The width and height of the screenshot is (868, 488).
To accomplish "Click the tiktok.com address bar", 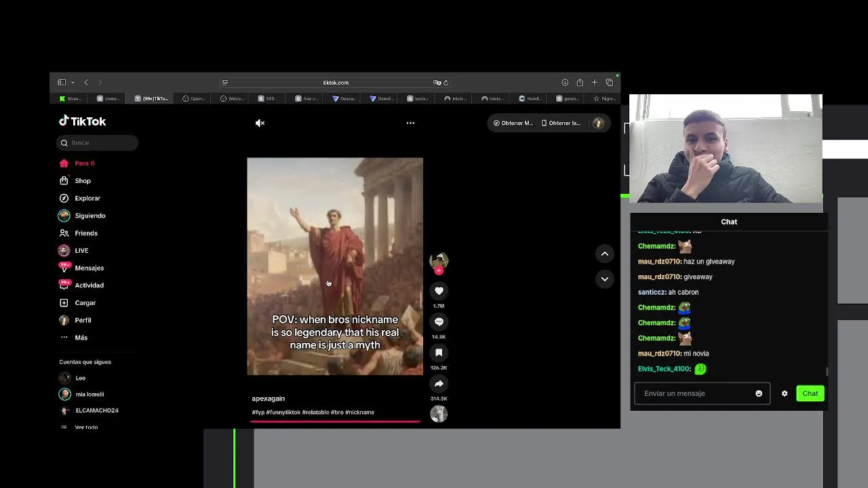I will 335,83.
